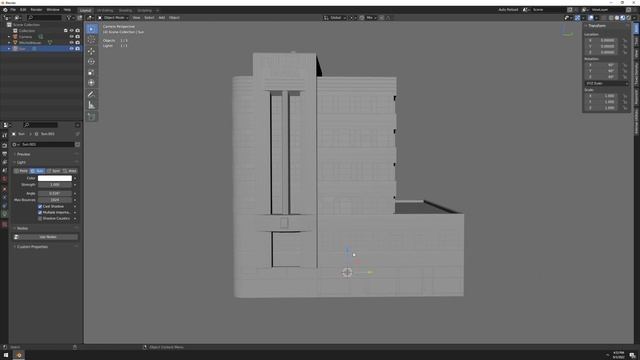This screenshot has height=360, width=640.
Task: Expand the Camera item in outliner
Action: 9,37
